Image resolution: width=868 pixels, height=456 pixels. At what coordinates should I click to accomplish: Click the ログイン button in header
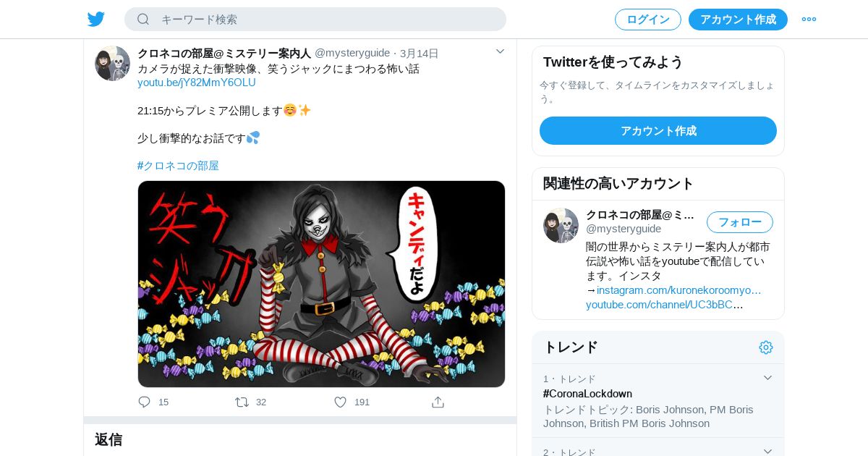coord(648,20)
